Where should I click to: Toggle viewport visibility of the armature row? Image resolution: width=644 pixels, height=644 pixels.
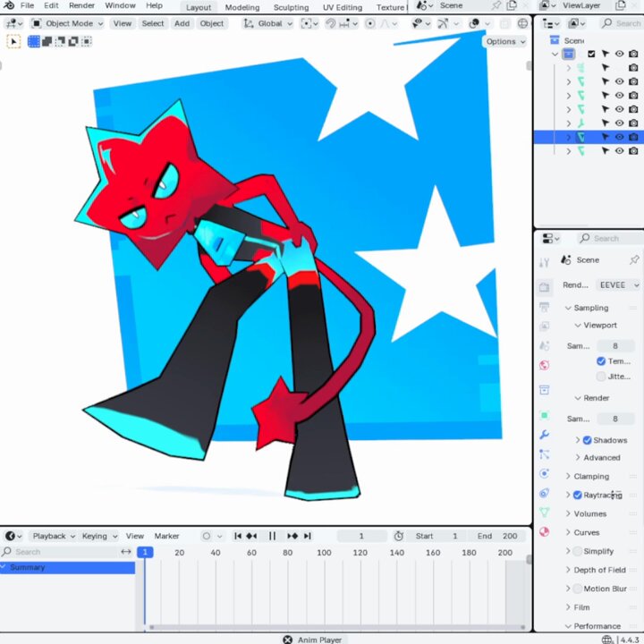click(619, 123)
